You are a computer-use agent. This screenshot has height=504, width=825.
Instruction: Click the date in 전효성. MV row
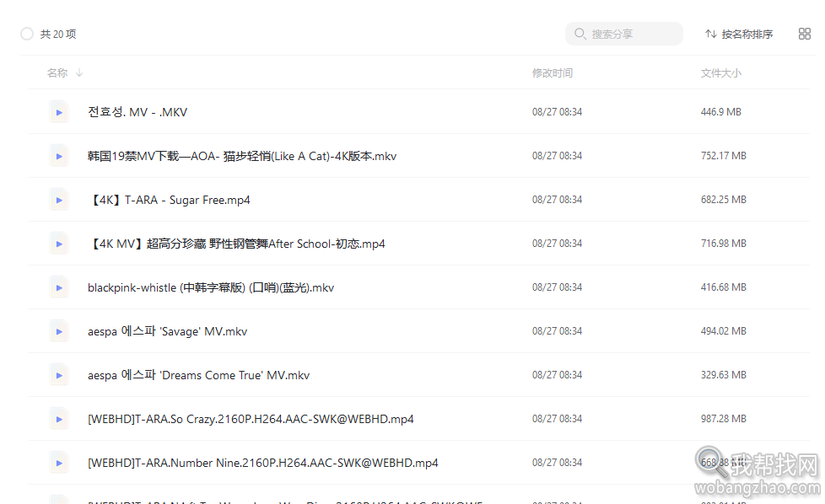558,112
